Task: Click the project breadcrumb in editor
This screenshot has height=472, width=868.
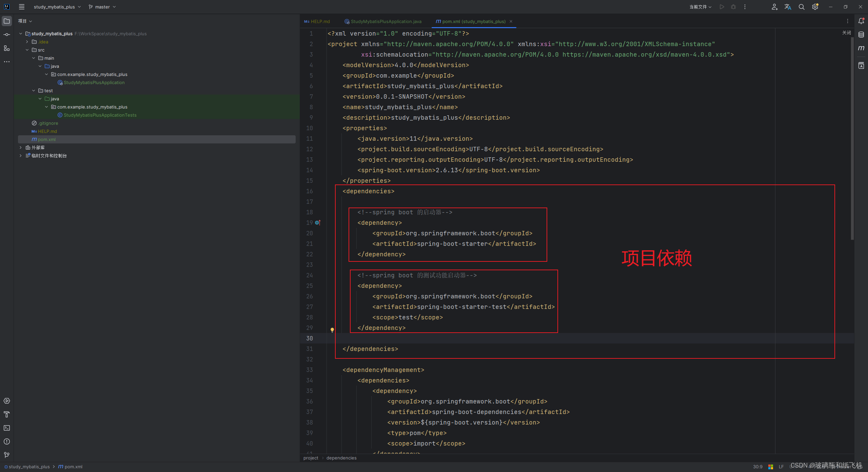Action: (311, 458)
